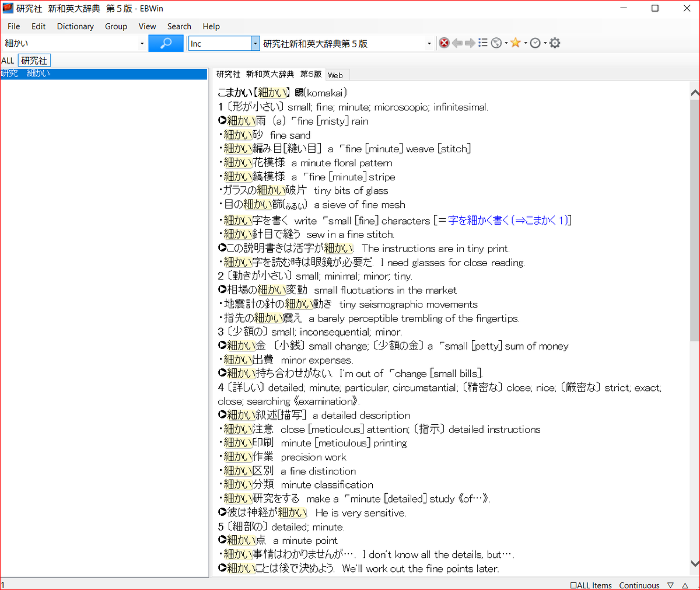Click the text 'minute classification'

(327, 485)
